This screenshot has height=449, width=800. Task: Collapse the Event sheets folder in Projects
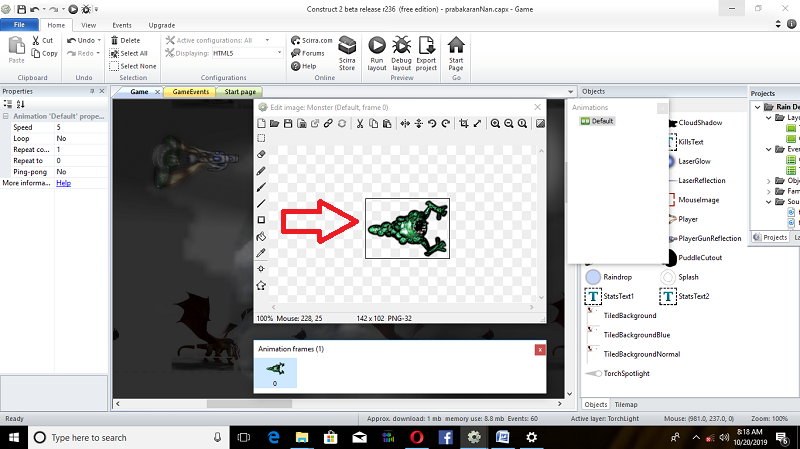point(768,149)
